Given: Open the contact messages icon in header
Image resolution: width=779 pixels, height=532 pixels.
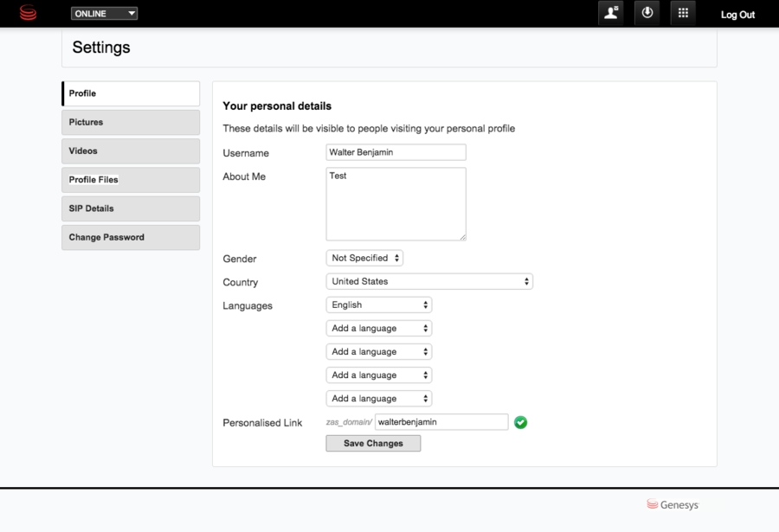Looking at the screenshot, I should 612,13.
